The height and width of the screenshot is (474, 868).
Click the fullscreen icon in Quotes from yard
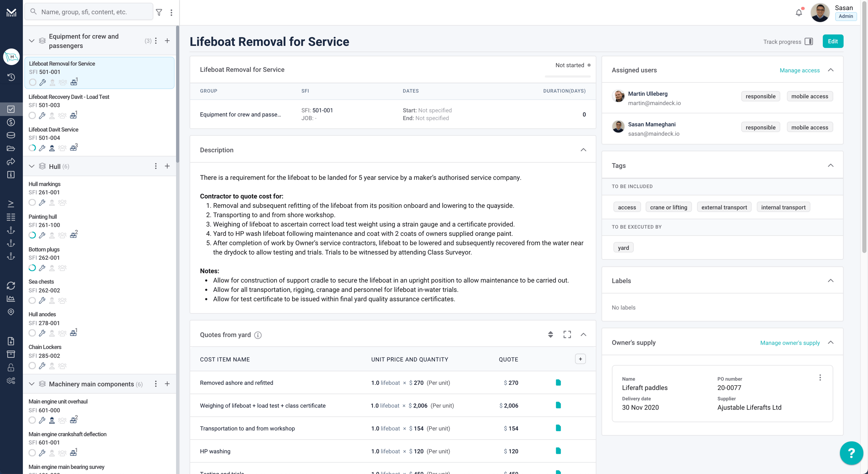[567, 334]
